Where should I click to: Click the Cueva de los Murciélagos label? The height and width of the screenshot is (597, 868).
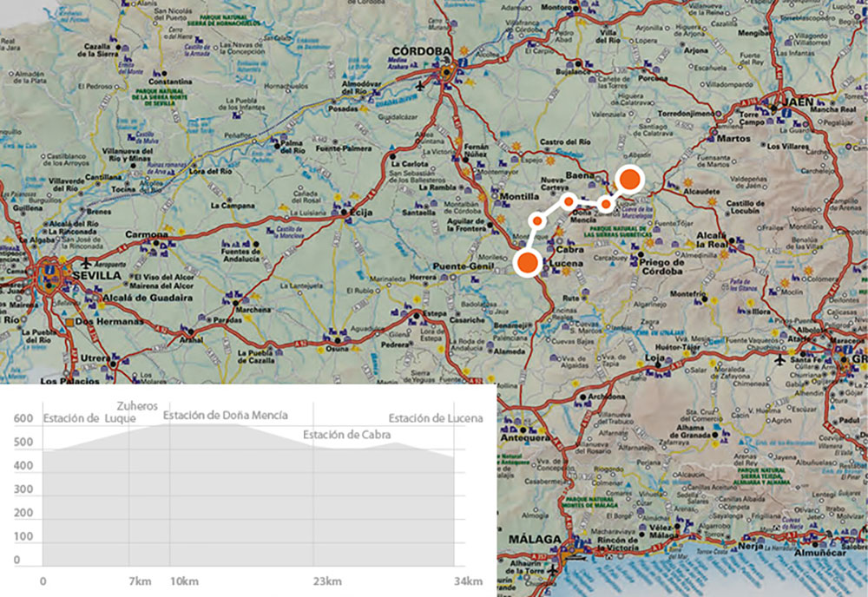pos(636,211)
